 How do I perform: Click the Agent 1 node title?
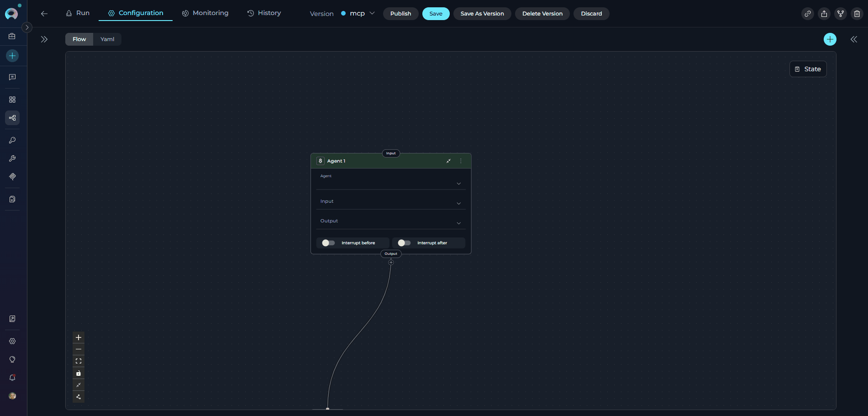pos(337,161)
